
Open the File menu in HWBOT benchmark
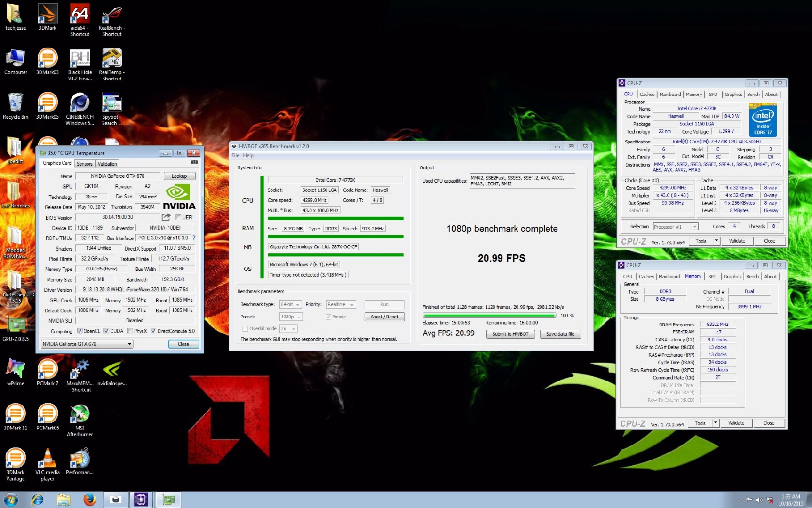click(x=235, y=156)
